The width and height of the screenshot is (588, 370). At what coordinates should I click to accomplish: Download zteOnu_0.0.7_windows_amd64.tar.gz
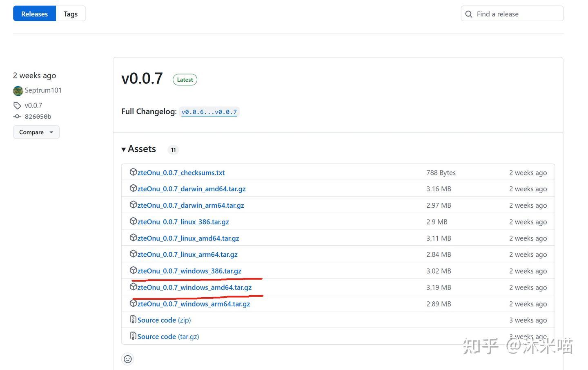pos(194,287)
